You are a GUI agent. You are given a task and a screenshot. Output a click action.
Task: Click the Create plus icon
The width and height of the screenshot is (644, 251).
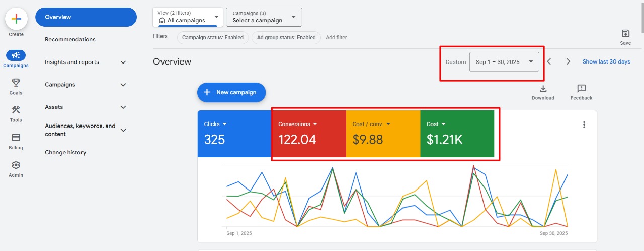pos(16,19)
